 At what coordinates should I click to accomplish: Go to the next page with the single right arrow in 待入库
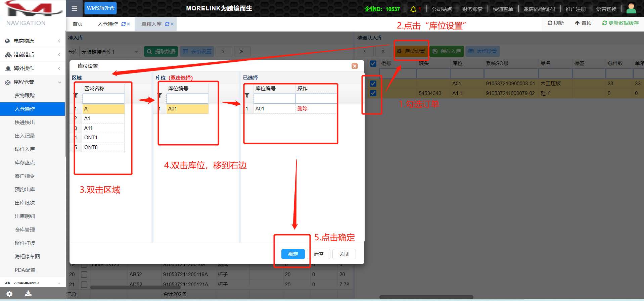[223, 52]
